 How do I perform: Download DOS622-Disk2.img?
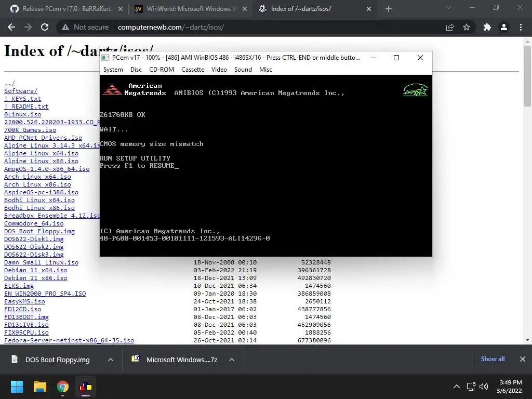pos(34,247)
